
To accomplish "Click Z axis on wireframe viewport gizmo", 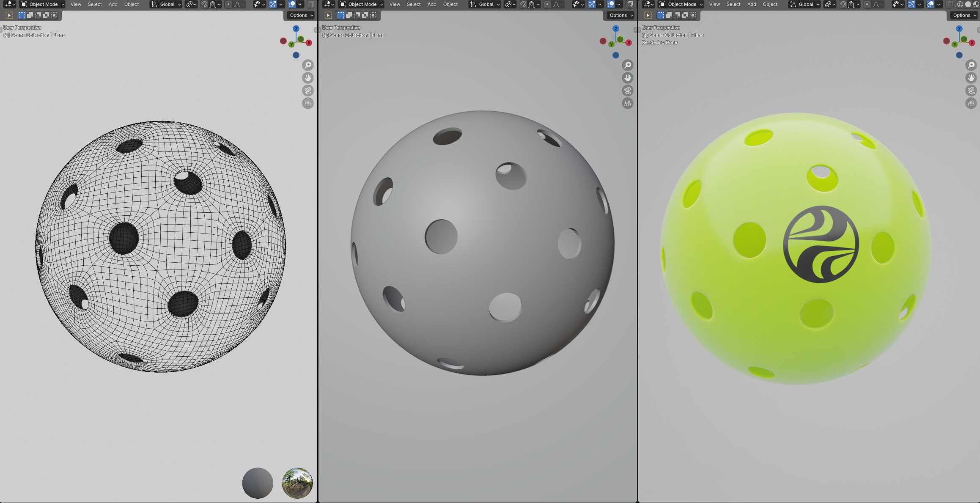I will click(x=296, y=29).
